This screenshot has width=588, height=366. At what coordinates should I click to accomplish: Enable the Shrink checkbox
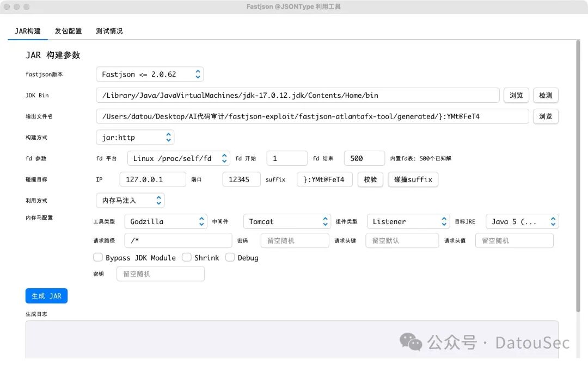pos(187,257)
